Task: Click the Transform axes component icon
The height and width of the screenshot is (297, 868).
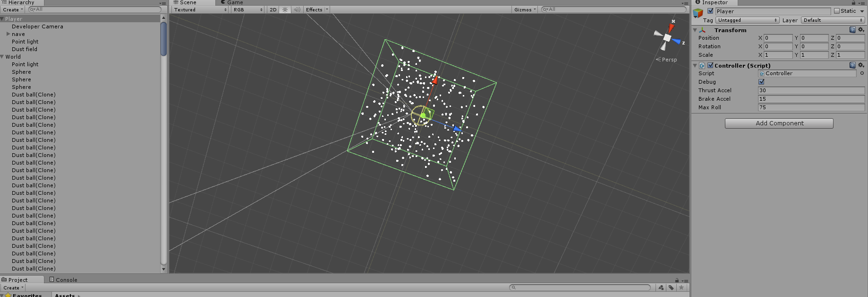Action: pyautogui.click(x=702, y=30)
